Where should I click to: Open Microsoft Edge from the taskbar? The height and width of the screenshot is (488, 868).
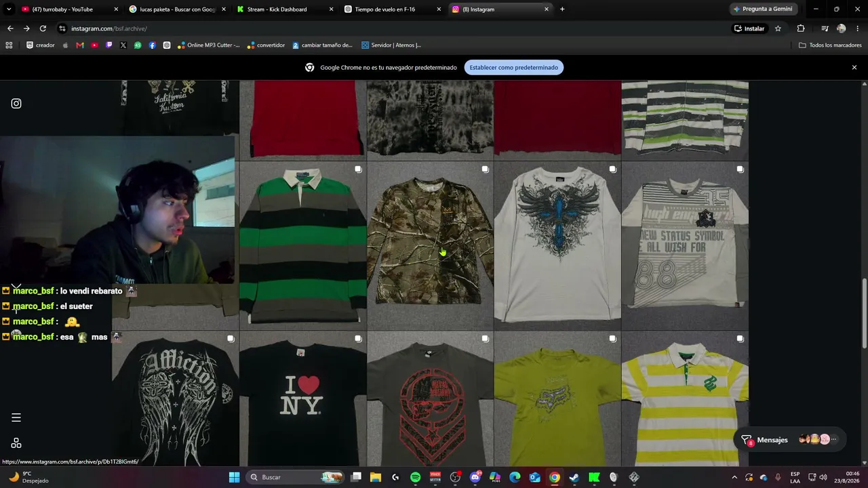515,477
